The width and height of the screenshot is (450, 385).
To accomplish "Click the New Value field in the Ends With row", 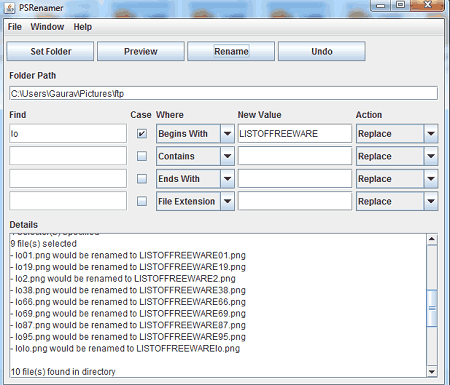I will (x=295, y=178).
